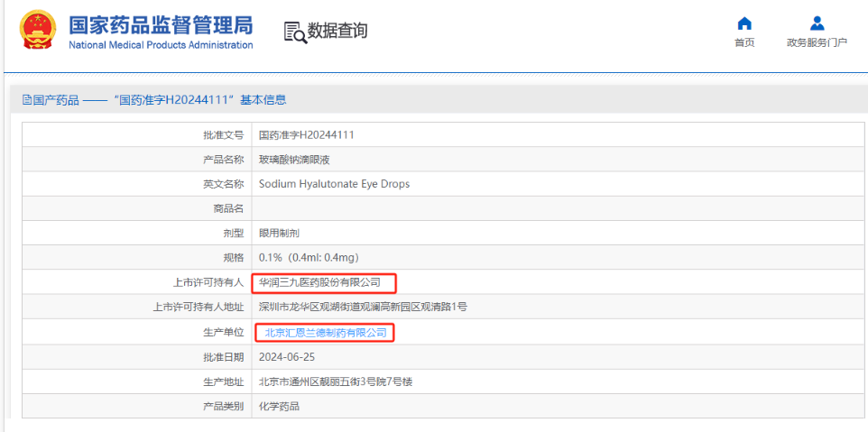Click the 剂型 row label
This screenshot has width=868, height=432.
pos(234,234)
